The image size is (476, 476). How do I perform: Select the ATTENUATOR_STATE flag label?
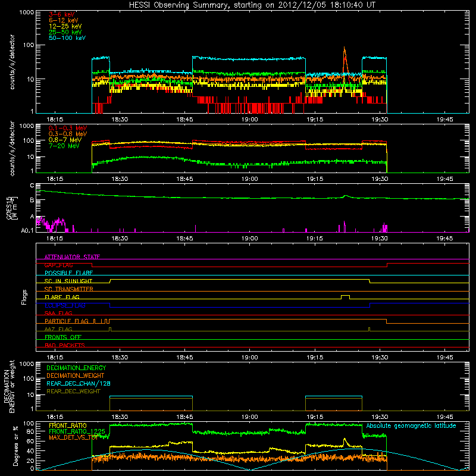pos(72,257)
